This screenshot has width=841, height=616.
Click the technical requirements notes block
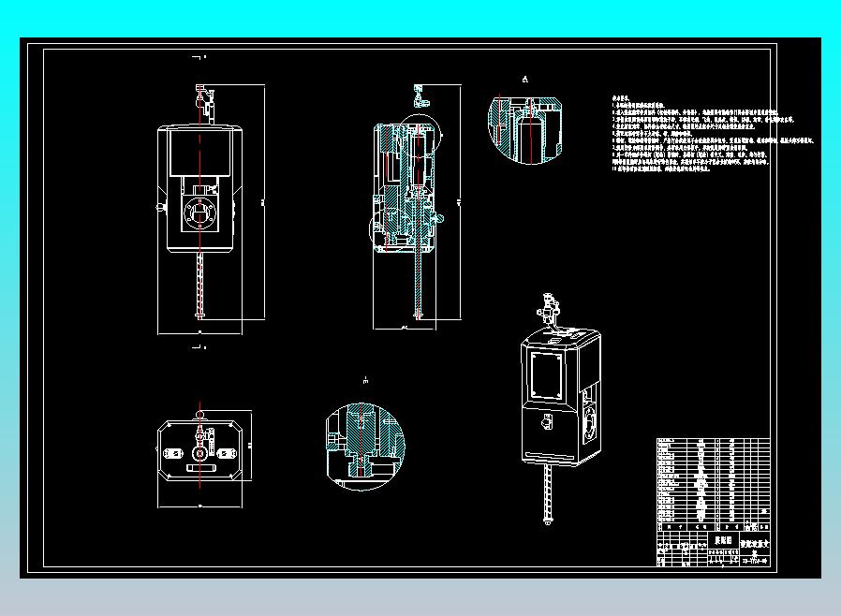coord(714,134)
